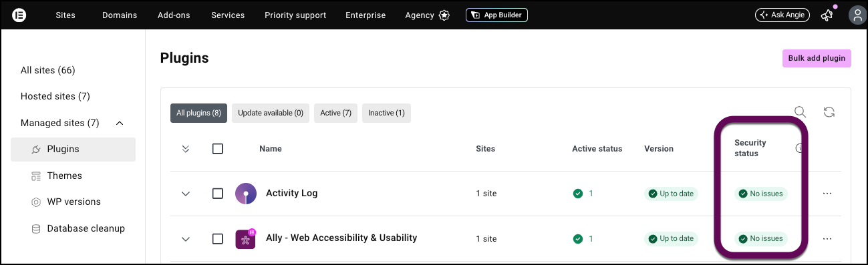Image resolution: width=868 pixels, height=265 pixels.
Task: Click the Sites column header
Action: [x=485, y=149]
